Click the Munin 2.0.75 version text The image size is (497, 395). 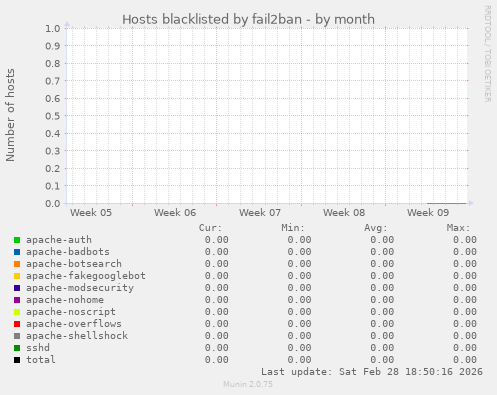coord(248,384)
